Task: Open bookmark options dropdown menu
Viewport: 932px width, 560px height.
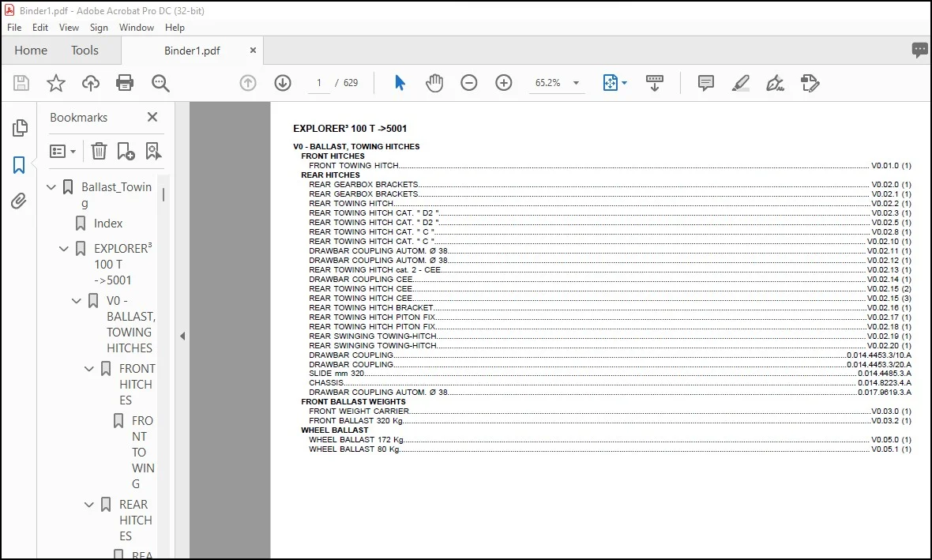Action: [x=63, y=151]
